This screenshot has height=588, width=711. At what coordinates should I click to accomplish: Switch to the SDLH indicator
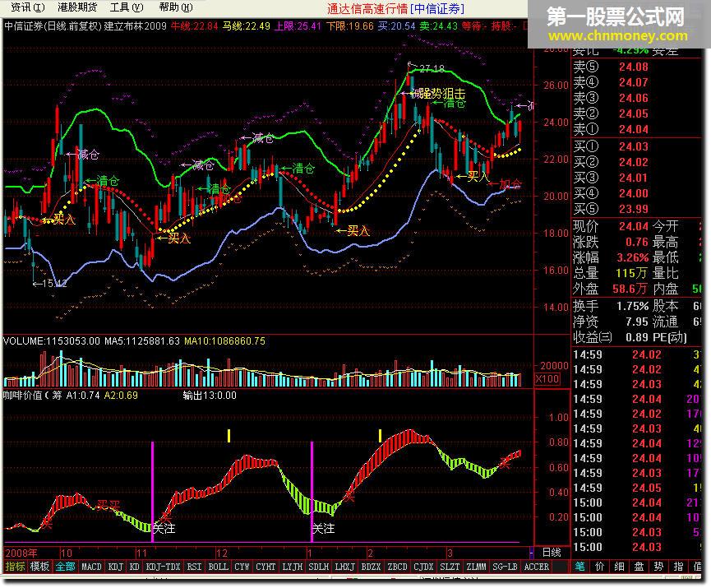(x=318, y=567)
